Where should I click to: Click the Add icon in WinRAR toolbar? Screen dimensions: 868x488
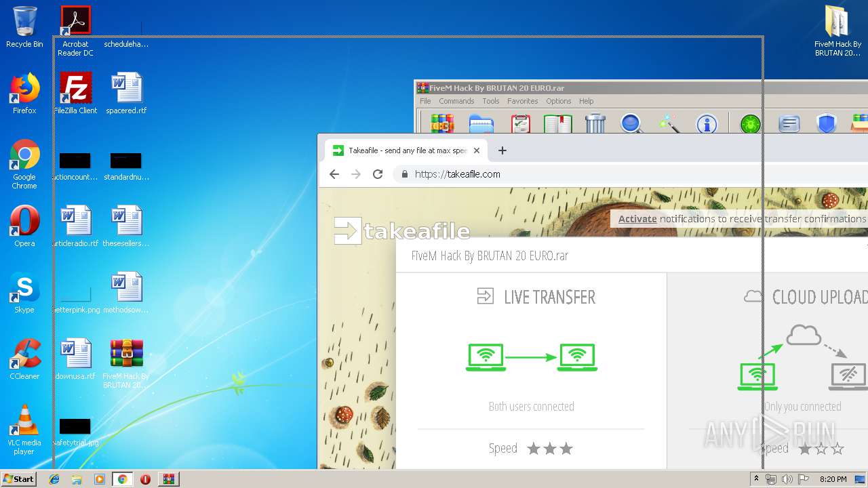[442, 124]
